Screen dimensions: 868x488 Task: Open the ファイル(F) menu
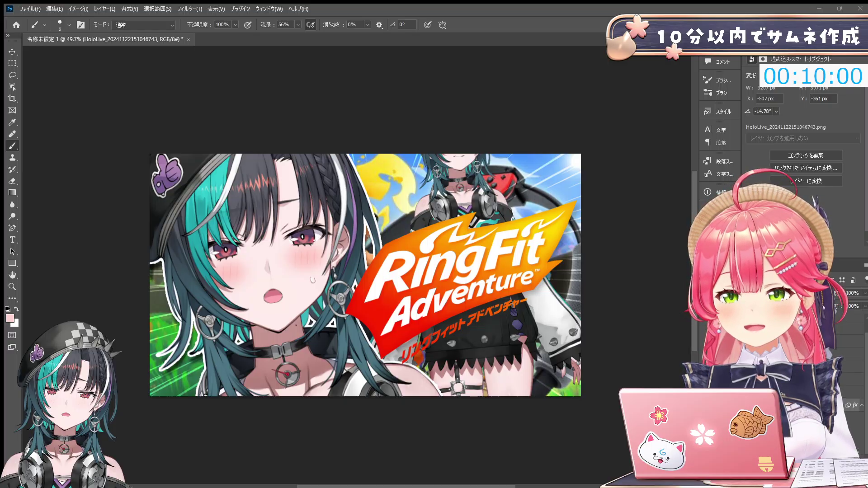30,9
